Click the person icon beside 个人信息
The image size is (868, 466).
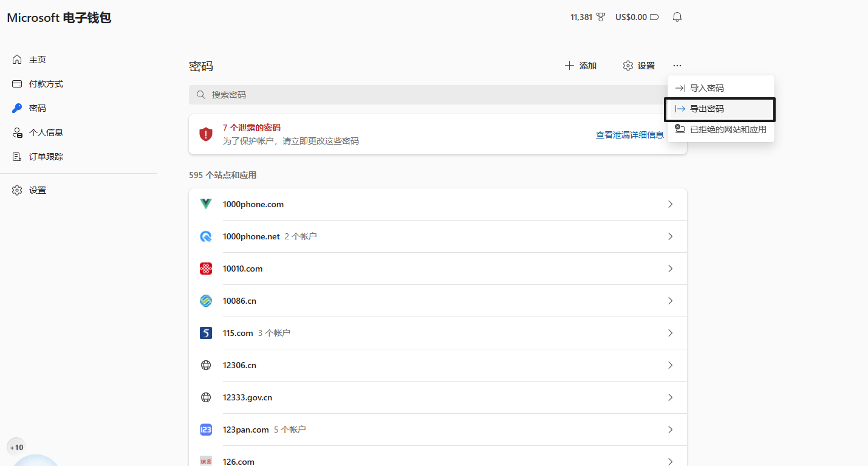(x=17, y=132)
